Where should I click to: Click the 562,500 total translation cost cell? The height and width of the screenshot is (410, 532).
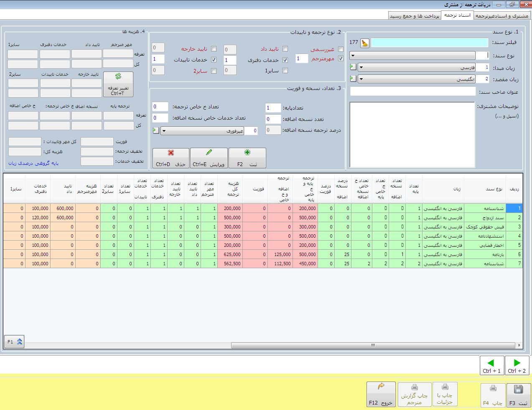tap(230, 264)
